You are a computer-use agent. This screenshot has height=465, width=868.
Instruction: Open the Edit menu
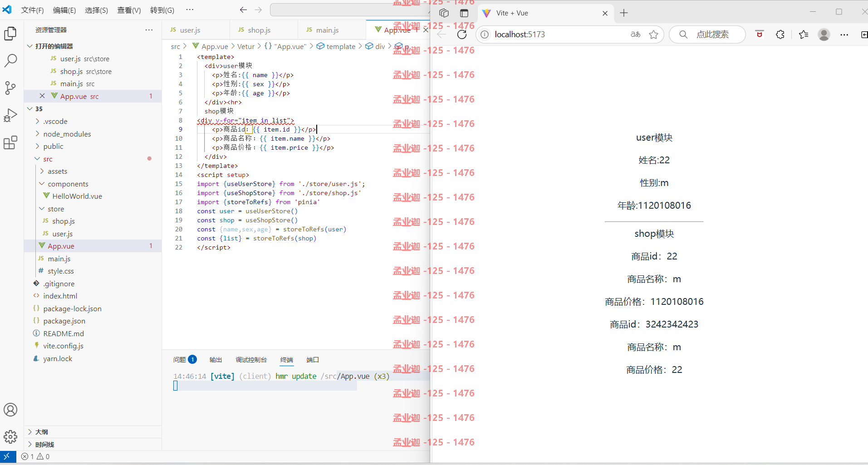click(64, 10)
